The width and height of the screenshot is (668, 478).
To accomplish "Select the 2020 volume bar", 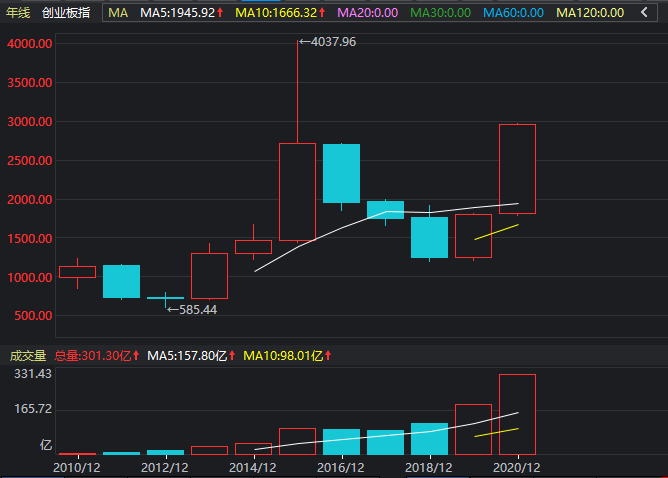I will [517, 415].
